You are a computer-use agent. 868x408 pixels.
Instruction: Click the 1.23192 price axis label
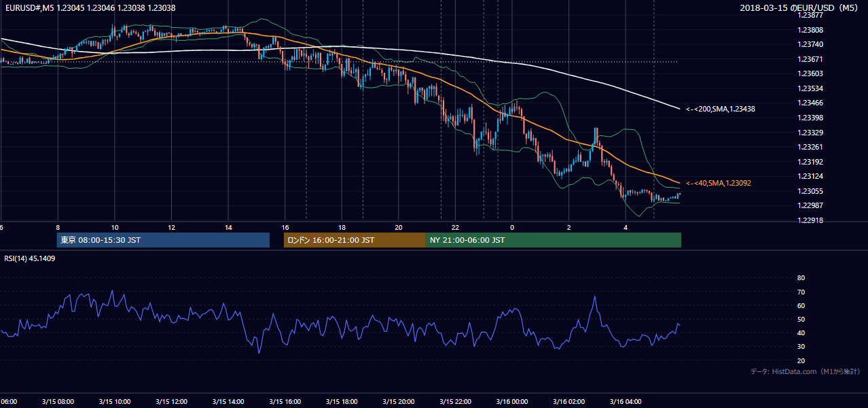pos(810,162)
